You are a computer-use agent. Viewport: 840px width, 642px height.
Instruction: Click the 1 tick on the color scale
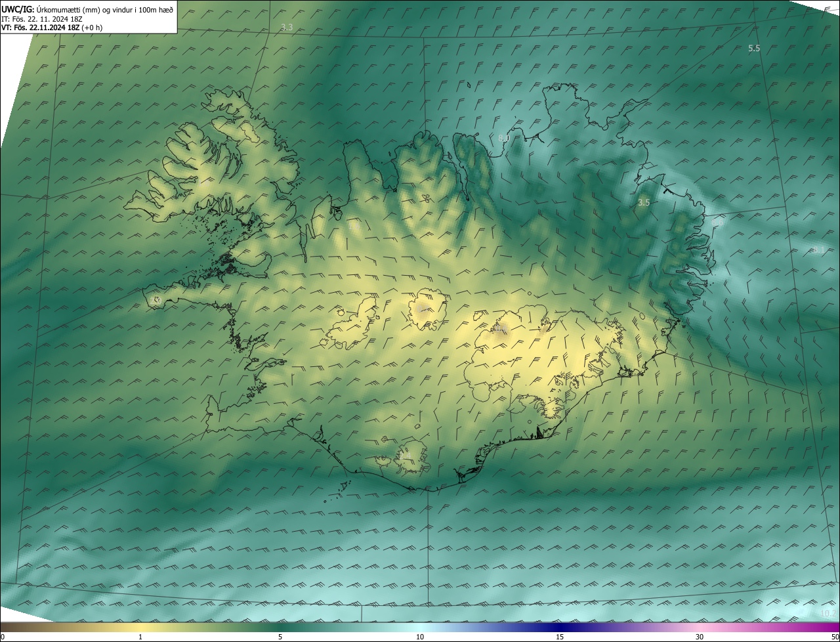click(140, 637)
